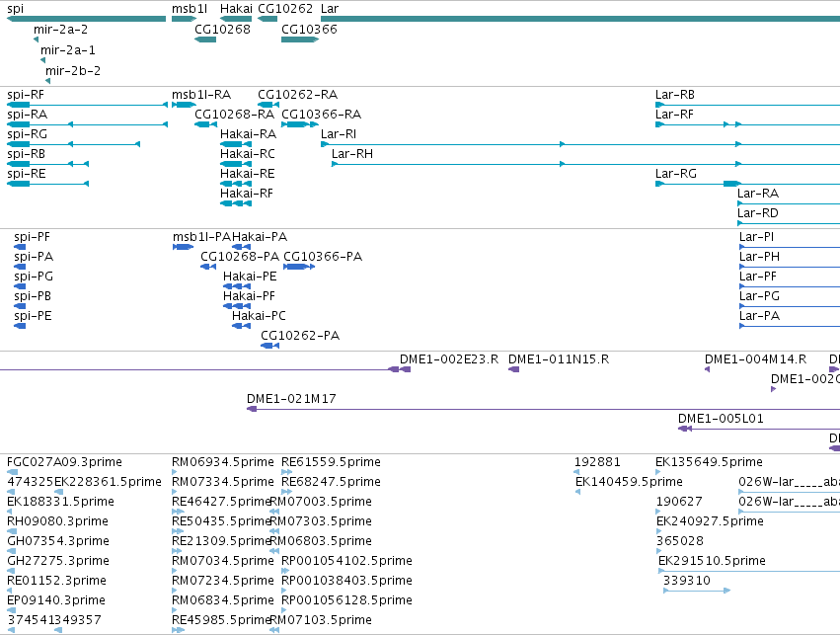Click the Hakai-RE transcript label
This screenshot has height=635, width=840.
(x=248, y=174)
